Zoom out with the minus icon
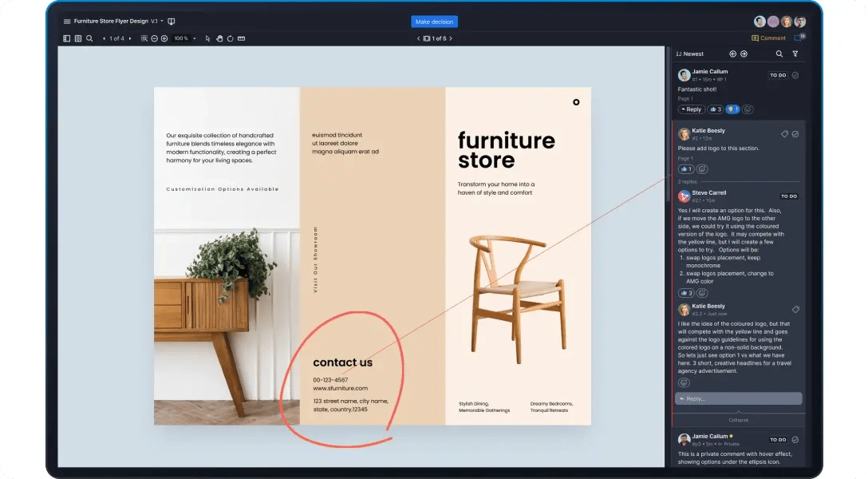The width and height of the screenshot is (868, 479). (154, 38)
